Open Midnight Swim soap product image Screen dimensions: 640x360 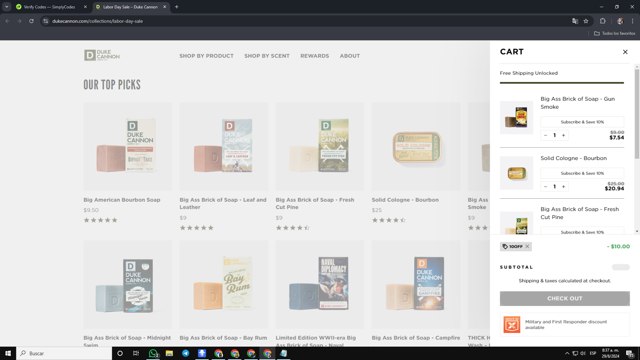pos(128,284)
